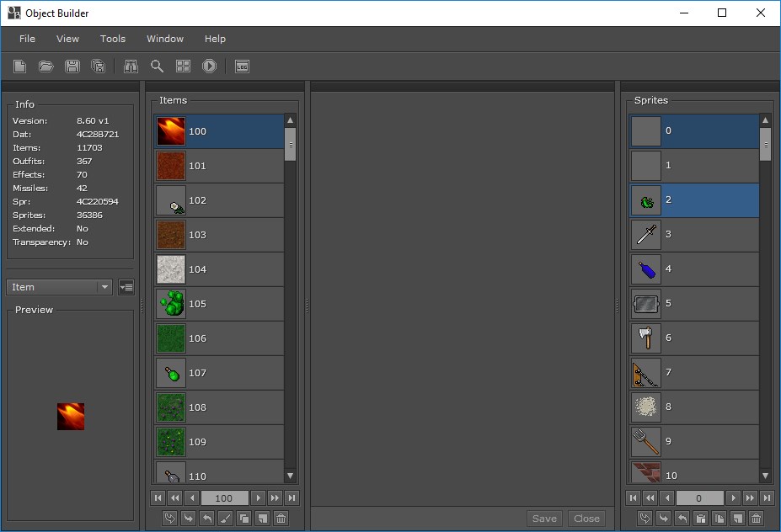Click the Items panel trash delete icon
781x532 pixels.
[x=281, y=519]
